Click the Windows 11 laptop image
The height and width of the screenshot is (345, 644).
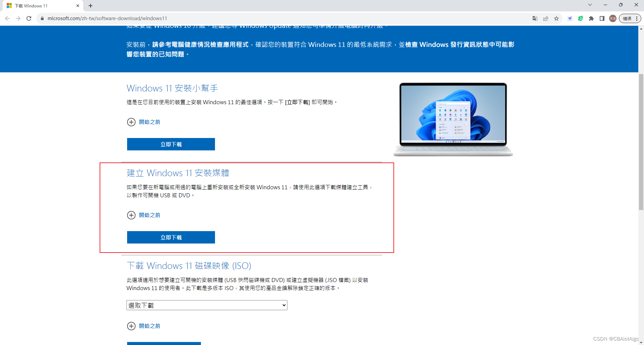453,120
